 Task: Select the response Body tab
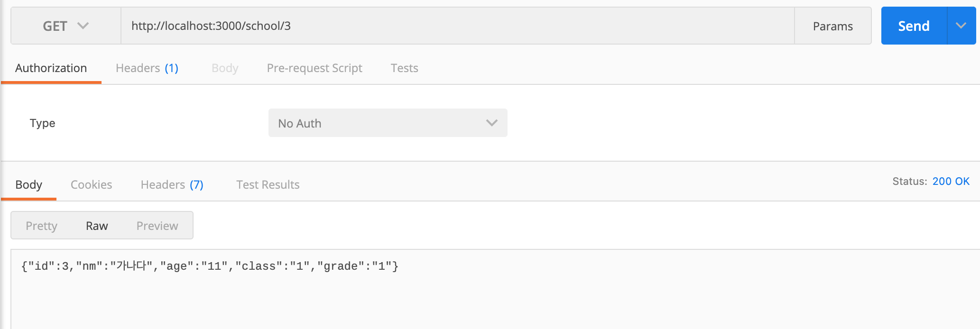(29, 185)
